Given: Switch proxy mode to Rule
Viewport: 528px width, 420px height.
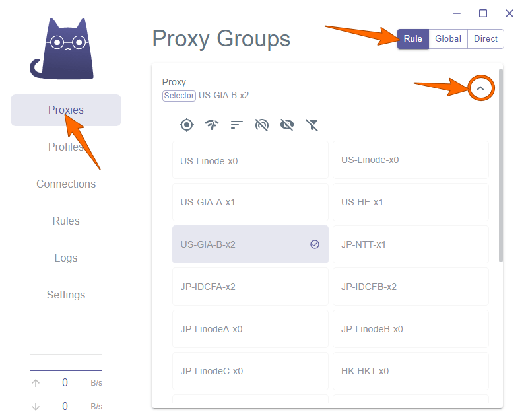Looking at the screenshot, I should click(413, 39).
